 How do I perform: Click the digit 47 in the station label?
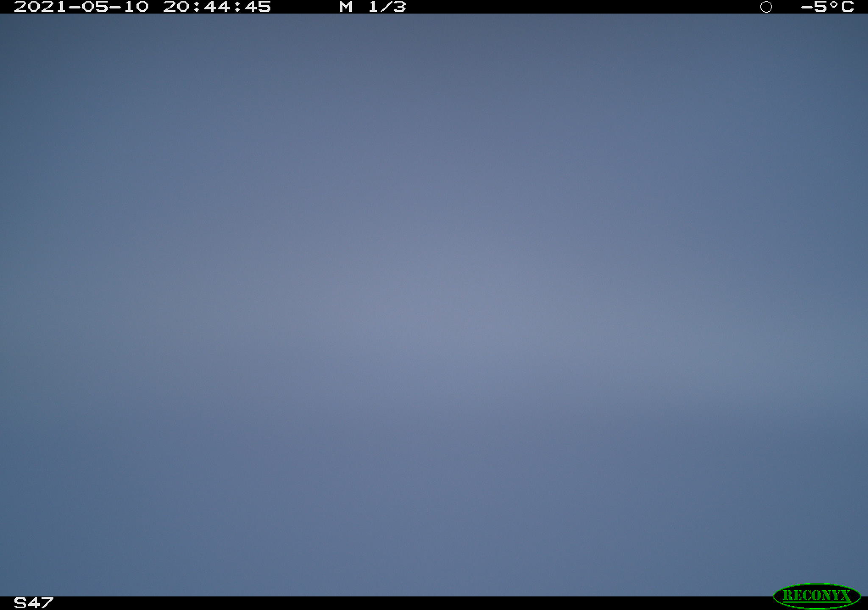[41, 602]
